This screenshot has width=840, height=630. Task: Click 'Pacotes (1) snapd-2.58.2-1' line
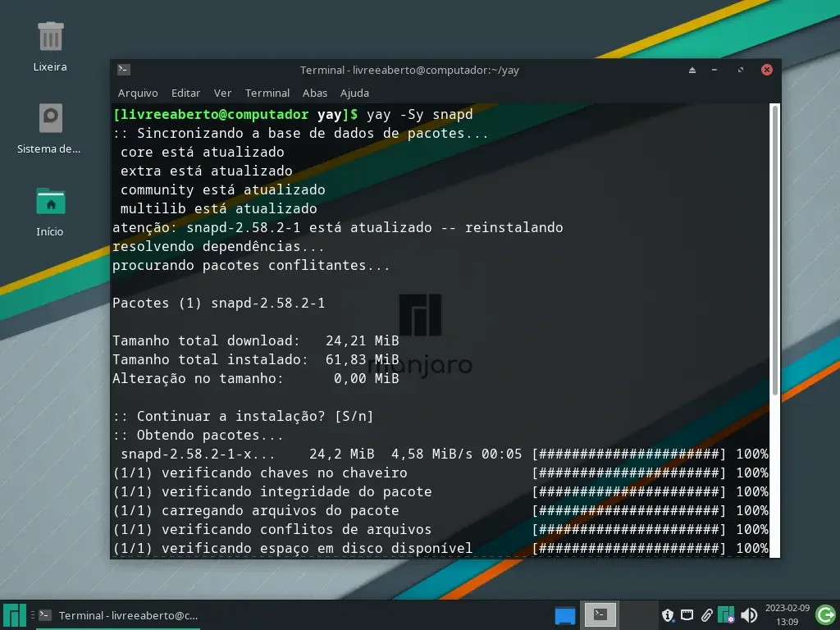(218, 304)
